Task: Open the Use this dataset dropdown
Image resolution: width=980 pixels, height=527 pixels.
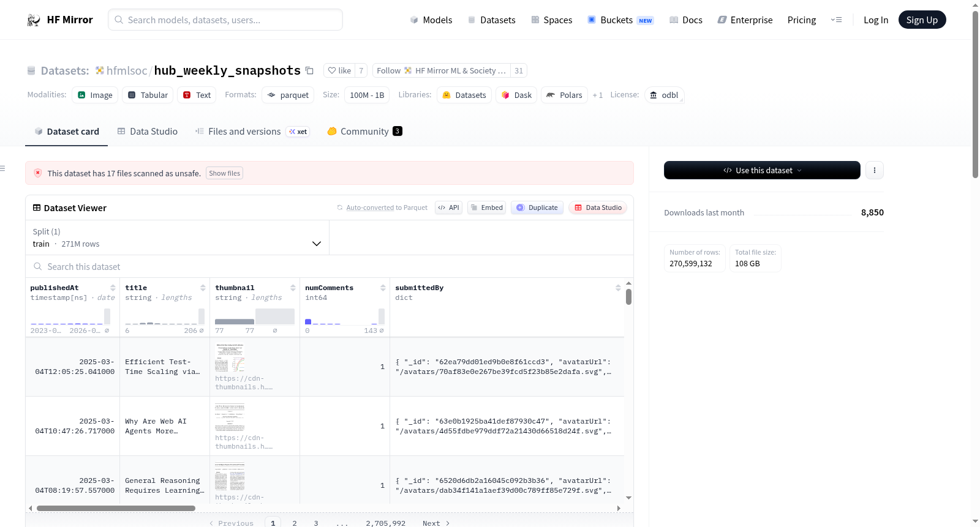Action: tap(762, 170)
